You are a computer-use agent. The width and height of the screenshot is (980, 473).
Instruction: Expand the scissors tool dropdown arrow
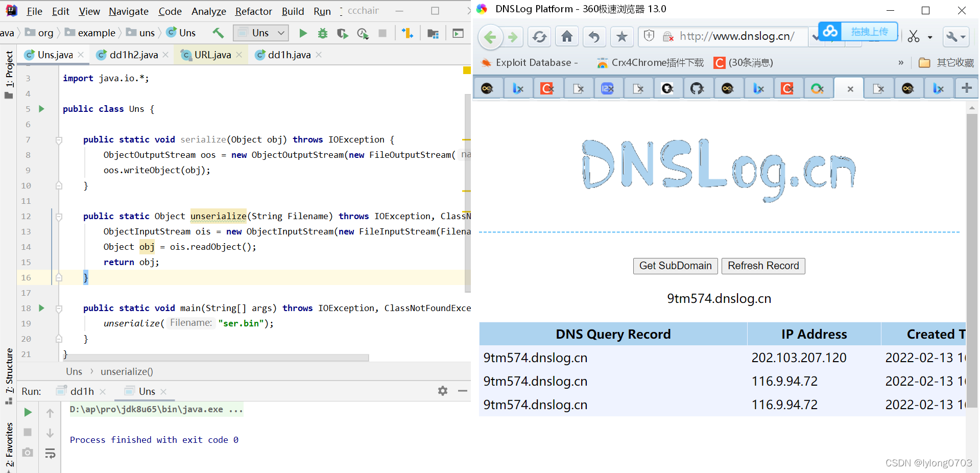(x=930, y=37)
